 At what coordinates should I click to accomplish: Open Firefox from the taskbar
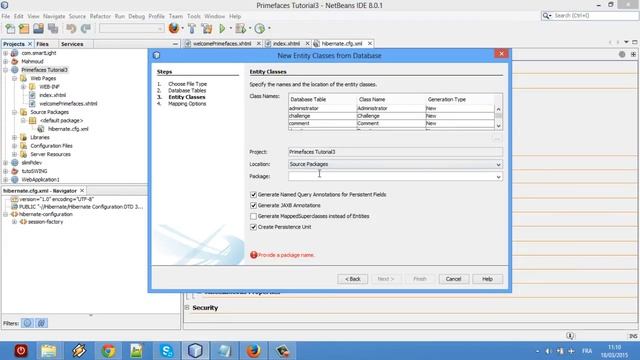pos(253,351)
